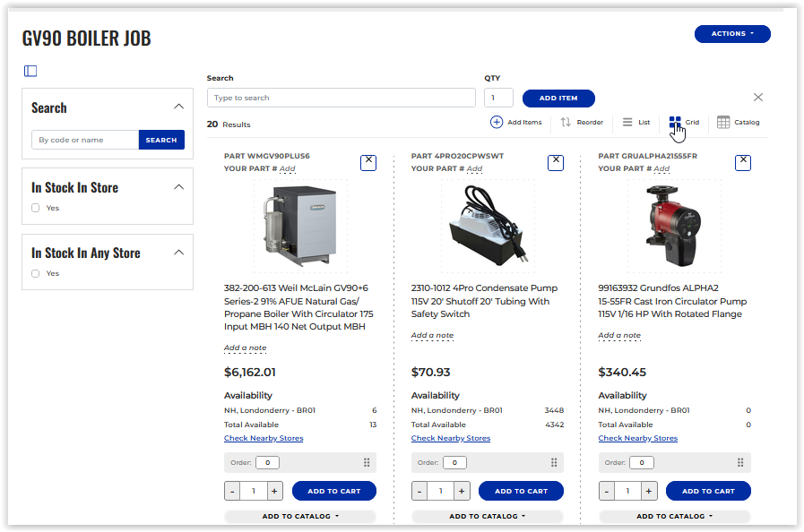Add your part number for WMGV90PLUS6

tap(287, 168)
